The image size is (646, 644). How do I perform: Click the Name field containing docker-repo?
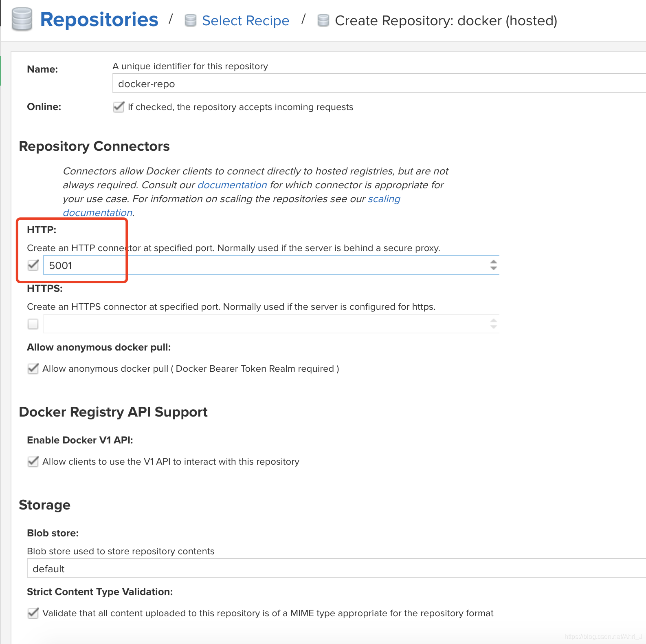coord(379,84)
